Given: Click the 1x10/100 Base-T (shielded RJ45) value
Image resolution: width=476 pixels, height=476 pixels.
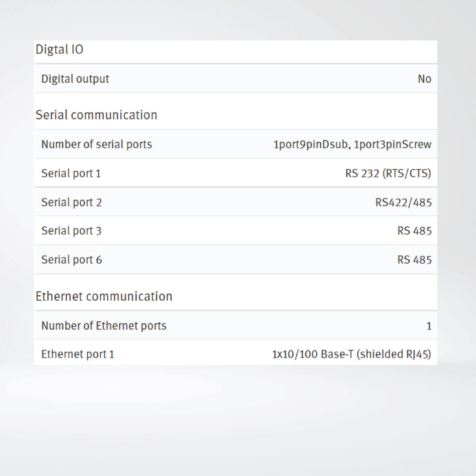Looking at the screenshot, I should pyautogui.click(x=351, y=354).
